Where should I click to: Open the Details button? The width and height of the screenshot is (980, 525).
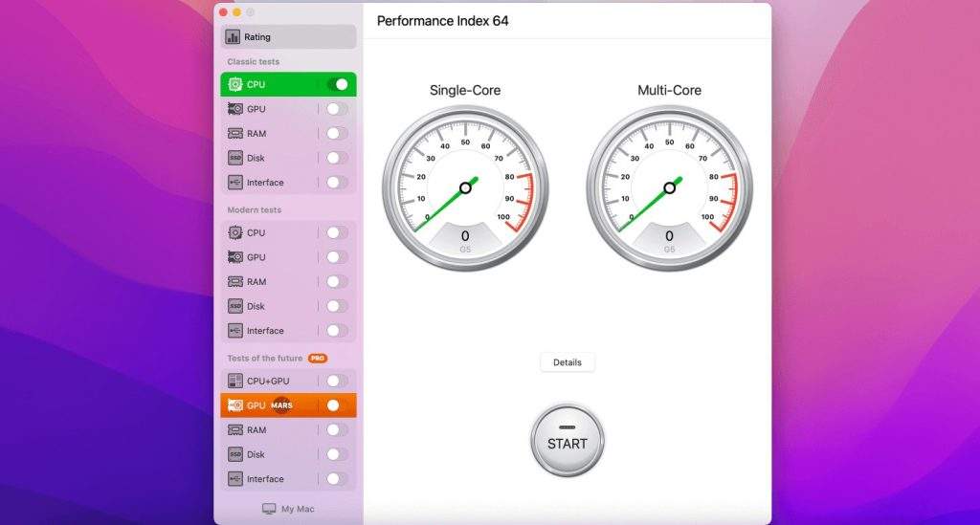(568, 362)
